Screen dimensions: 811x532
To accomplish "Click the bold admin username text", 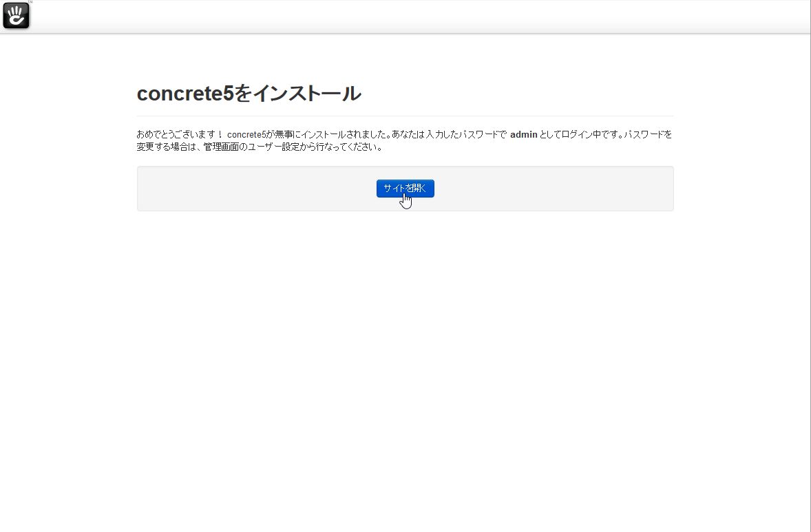I will (523, 134).
